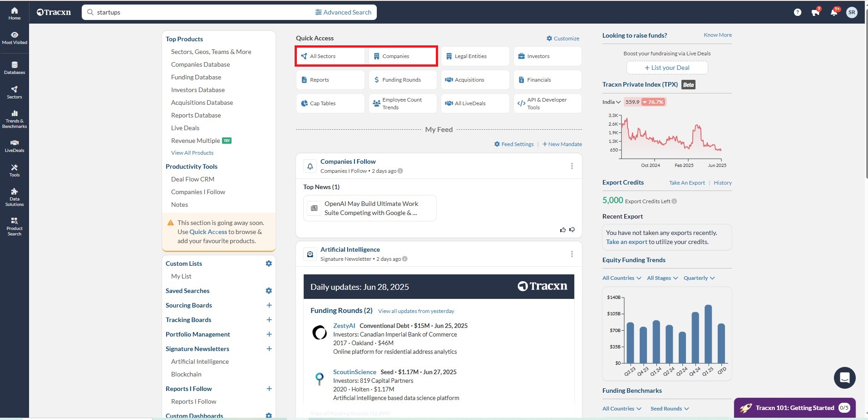Screen dimensions: 868x420
Task: Open the LiveDeals sidebar icon
Action: coord(14,146)
